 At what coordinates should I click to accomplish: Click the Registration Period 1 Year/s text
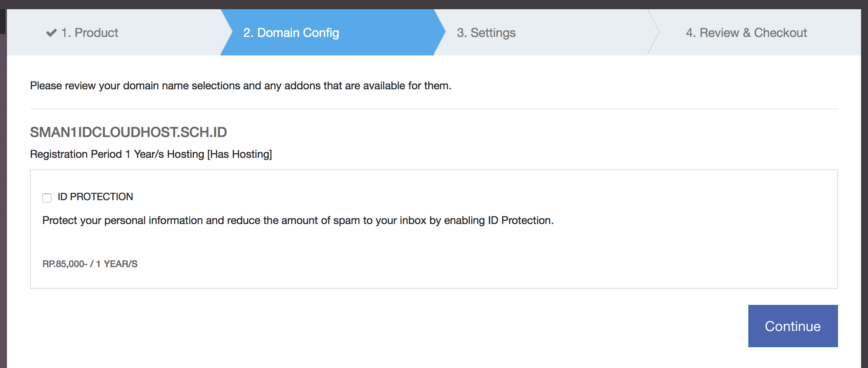tap(97, 154)
